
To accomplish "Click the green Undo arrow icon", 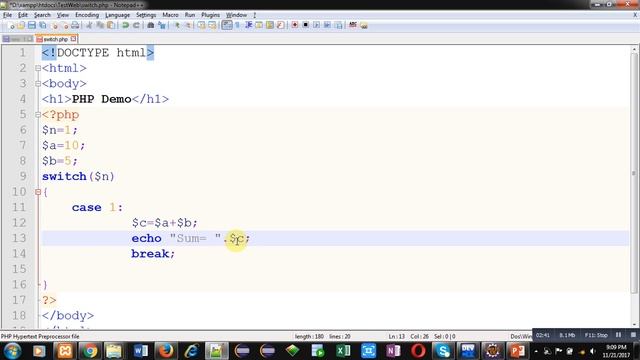I will pos(125,25).
